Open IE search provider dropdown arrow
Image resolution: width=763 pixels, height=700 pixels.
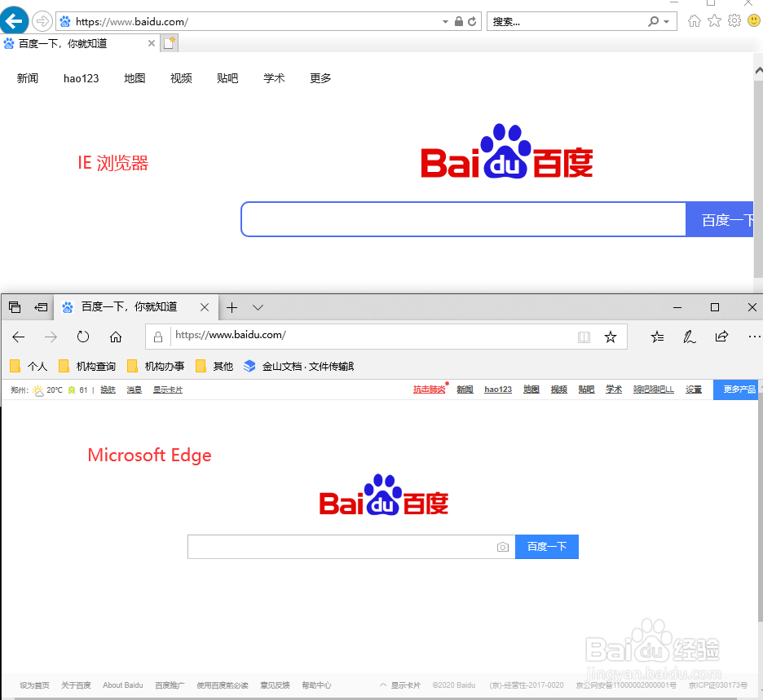pos(667,22)
